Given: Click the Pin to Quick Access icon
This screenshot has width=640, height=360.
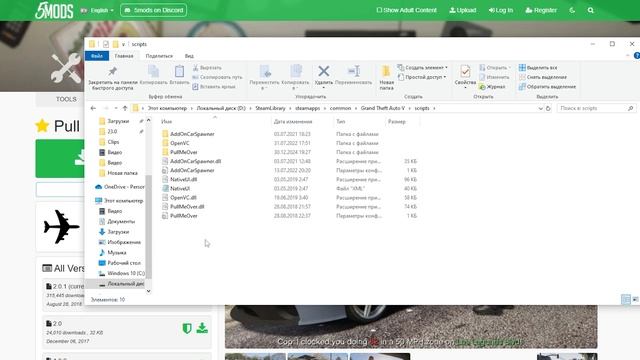Looking at the screenshot, I should coord(112,72).
